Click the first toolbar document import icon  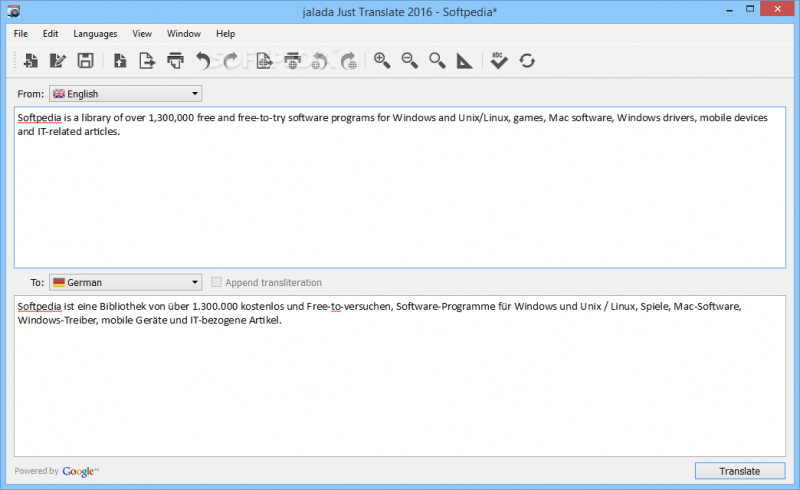[x=30, y=61]
